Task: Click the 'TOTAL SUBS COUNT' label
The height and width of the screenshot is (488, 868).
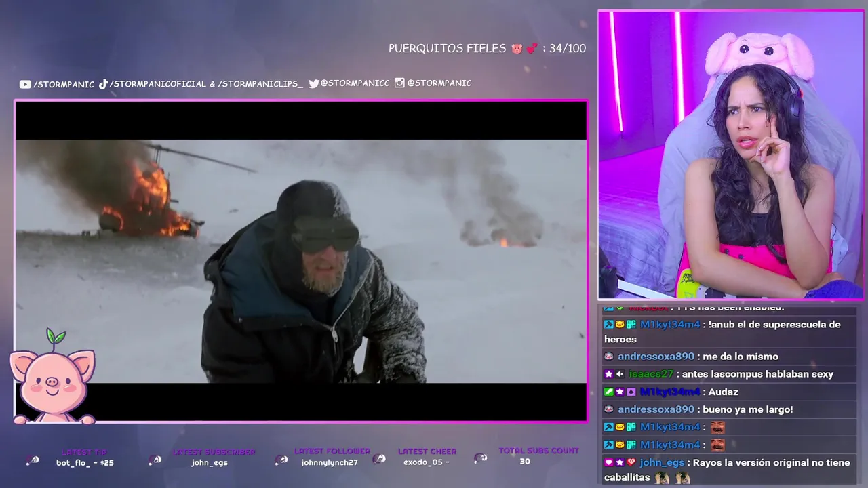Action: [539, 451]
